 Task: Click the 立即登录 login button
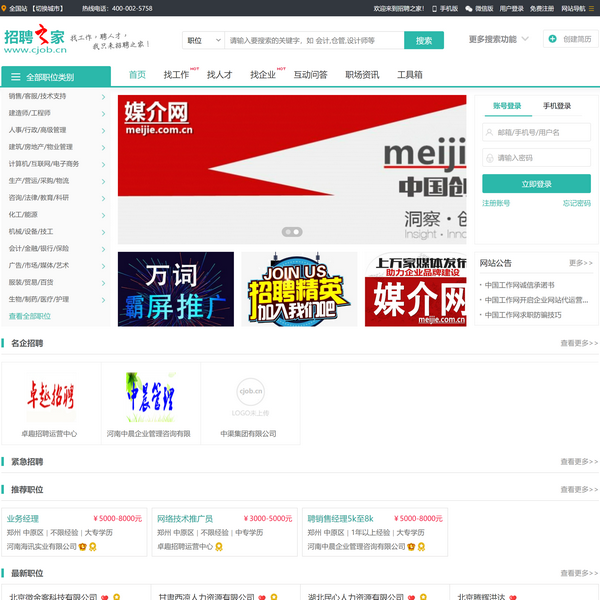coord(536,184)
